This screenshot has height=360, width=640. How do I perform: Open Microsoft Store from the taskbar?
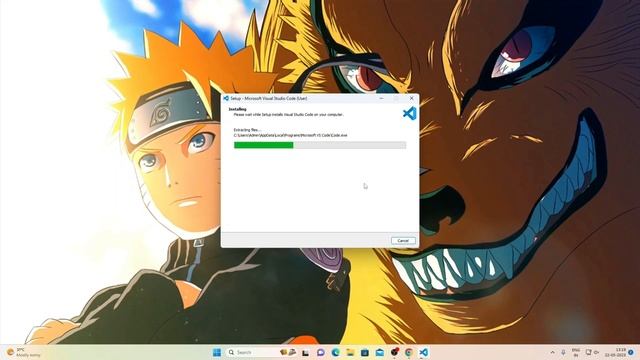click(365, 352)
